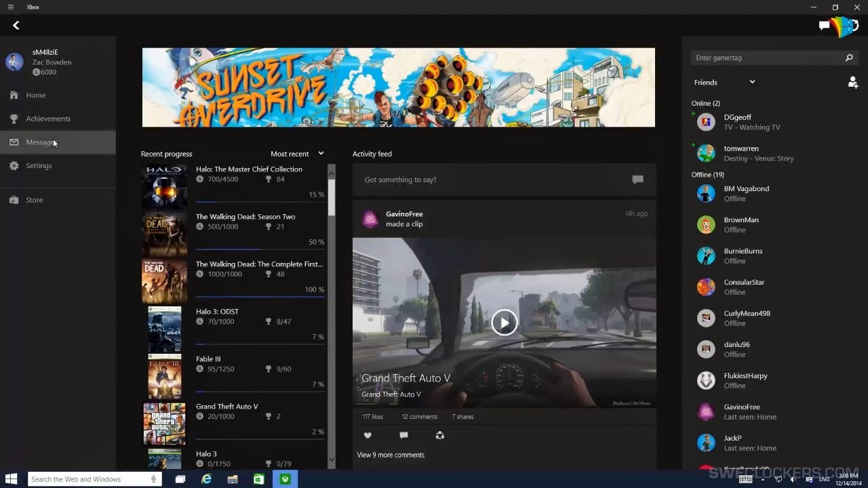
Task: Click the Got something to say field
Action: [504, 180]
